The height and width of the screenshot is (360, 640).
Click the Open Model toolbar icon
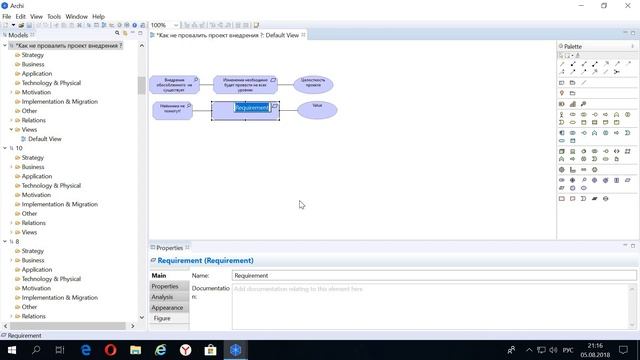(21, 25)
